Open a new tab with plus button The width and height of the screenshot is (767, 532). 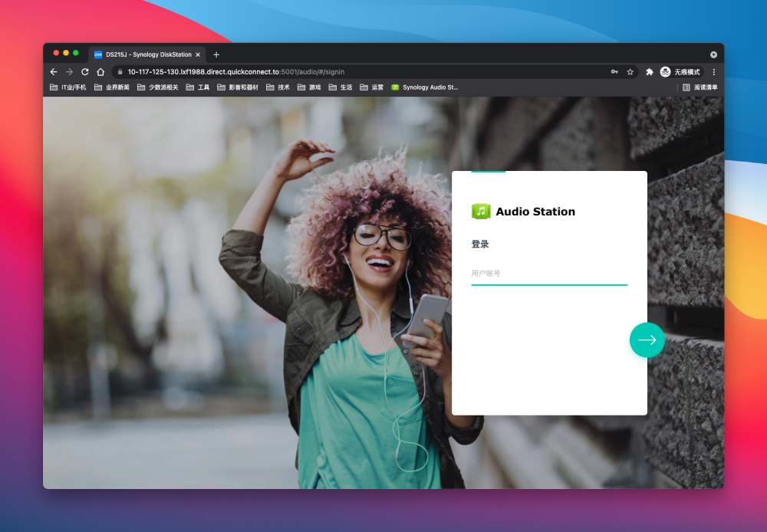(x=216, y=54)
